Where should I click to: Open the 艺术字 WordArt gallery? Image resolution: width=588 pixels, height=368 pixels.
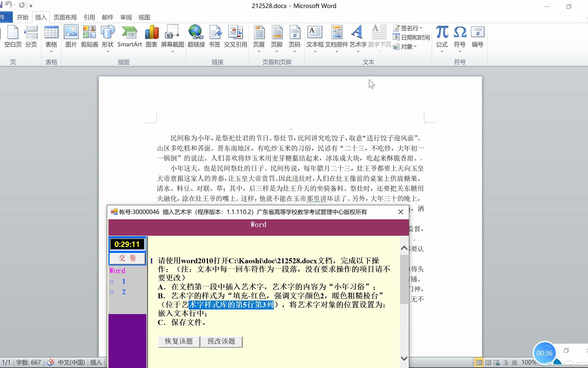tap(358, 37)
